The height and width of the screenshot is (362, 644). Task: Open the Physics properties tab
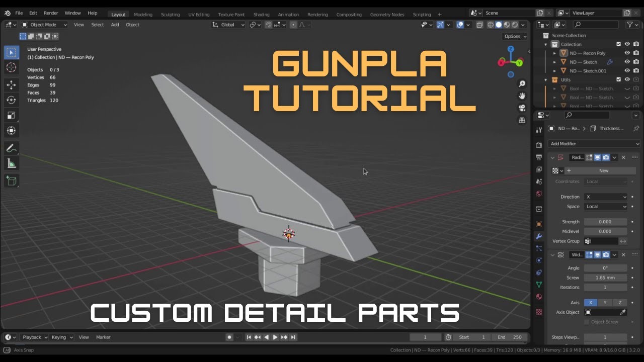[x=539, y=260]
